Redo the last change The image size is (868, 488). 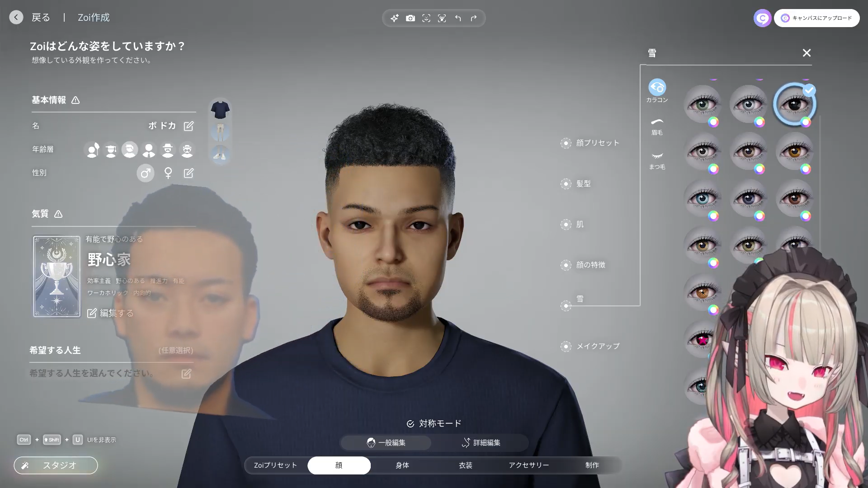point(473,18)
